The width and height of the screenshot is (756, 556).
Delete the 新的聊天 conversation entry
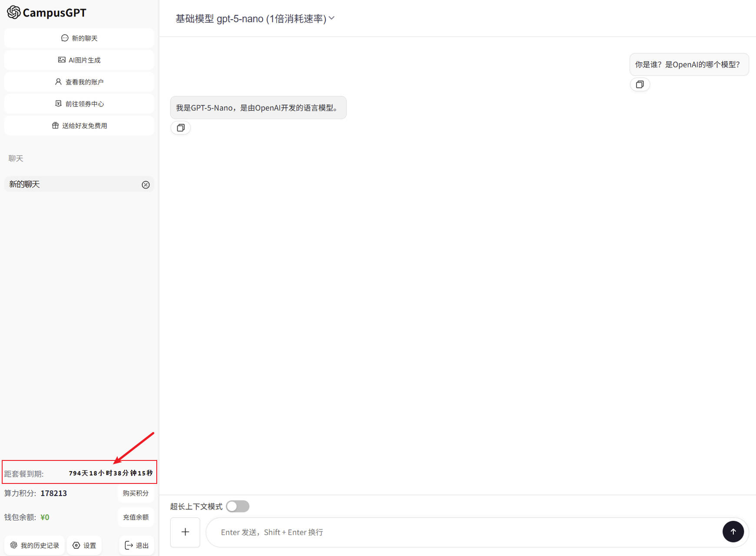[x=146, y=185]
